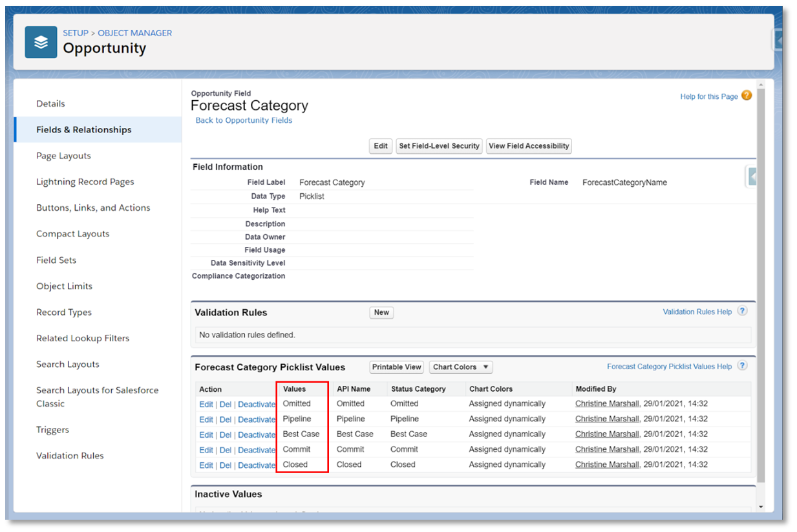Click Del for the Closed value
Image resolution: width=797 pixels, height=532 pixels.
point(225,465)
